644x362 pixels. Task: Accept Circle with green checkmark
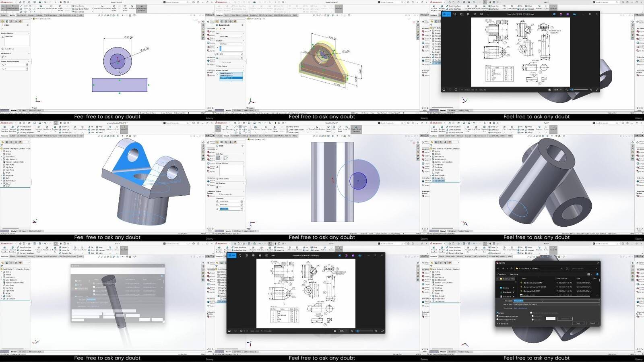tap(217, 149)
